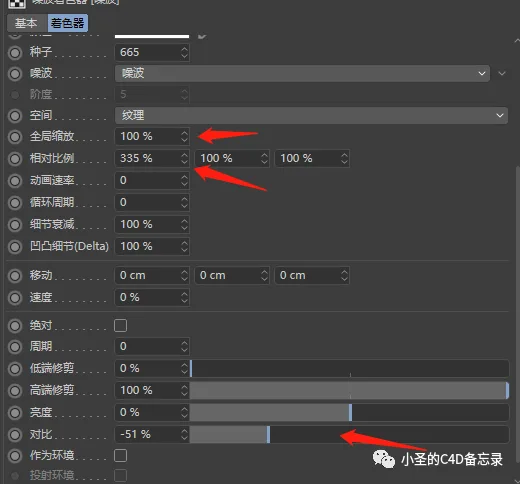Screen dimensions: 520x484
Task: Select the 着色器 tab
Action: 68,23
